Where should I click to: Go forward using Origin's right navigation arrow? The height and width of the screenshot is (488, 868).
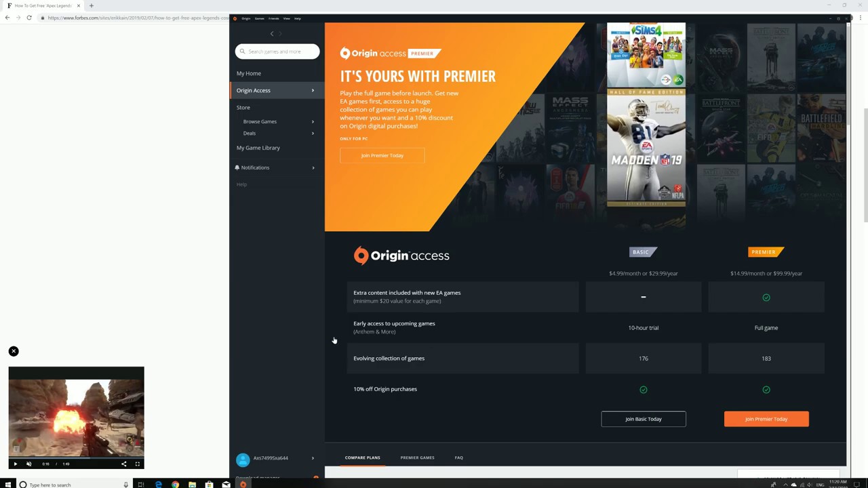280,34
